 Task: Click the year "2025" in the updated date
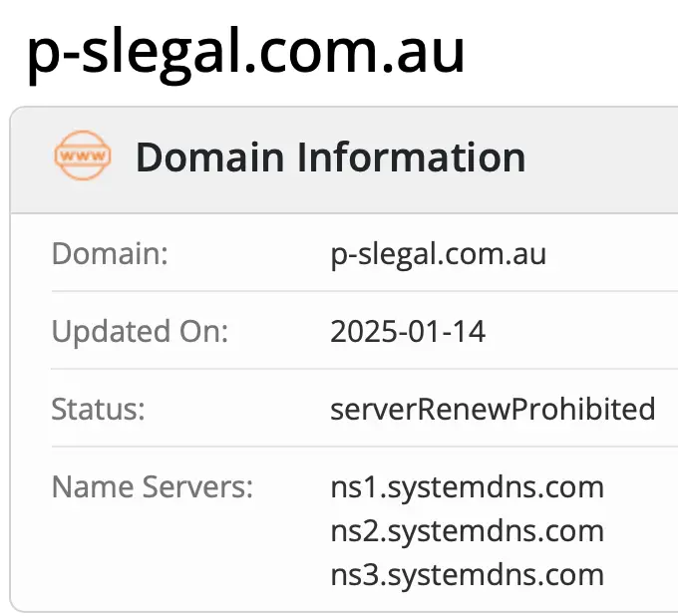click(361, 332)
